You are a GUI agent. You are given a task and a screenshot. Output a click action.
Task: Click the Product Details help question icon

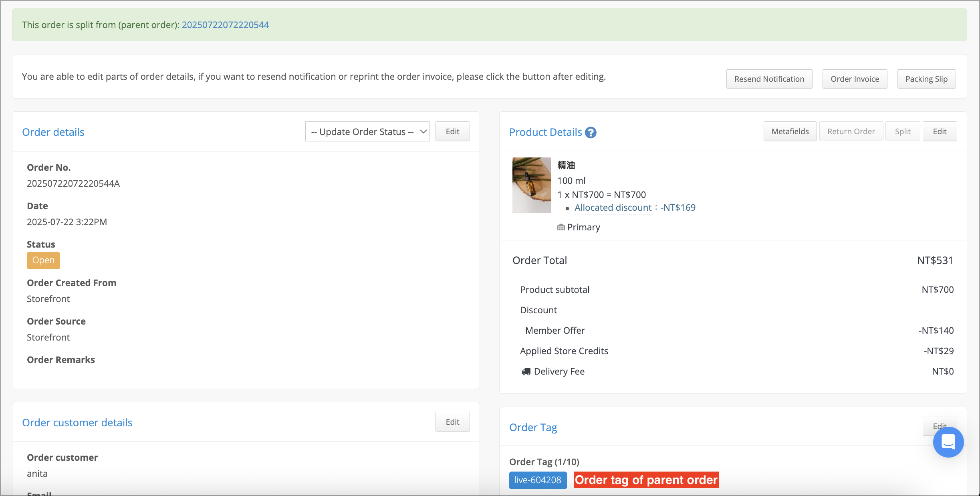click(x=591, y=132)
